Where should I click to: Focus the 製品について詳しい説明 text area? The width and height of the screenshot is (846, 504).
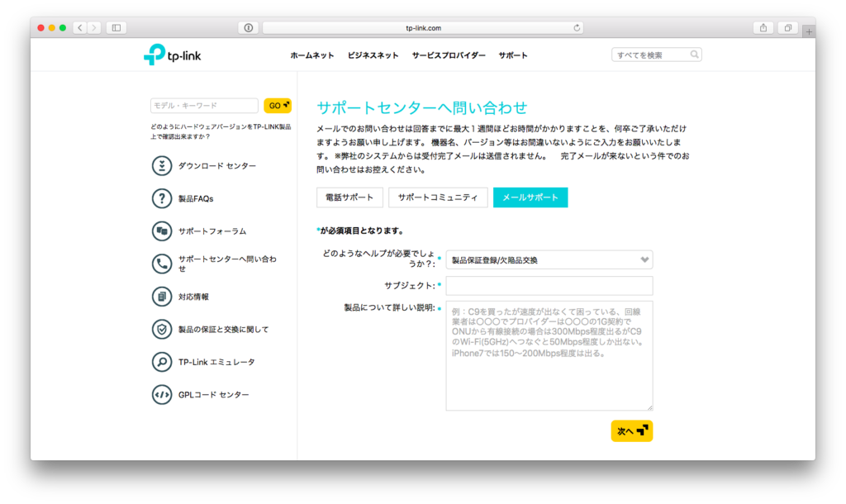tap(549, 356)
